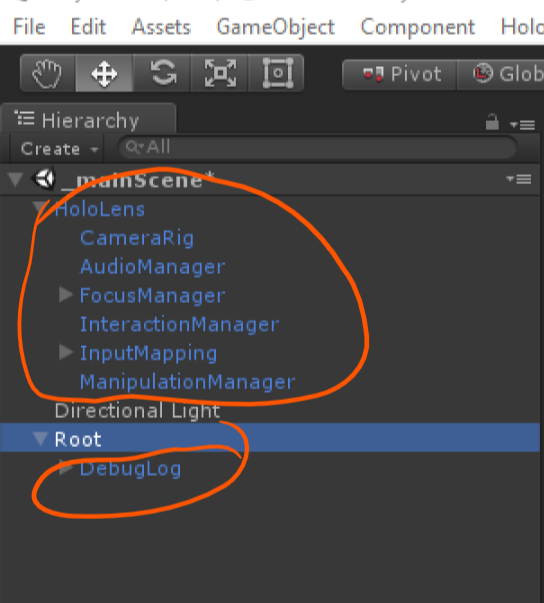Open the Hierarchy panel options menu icon
Image resolution: width=544 pixels, height=603 pixels.
point(522,125)
